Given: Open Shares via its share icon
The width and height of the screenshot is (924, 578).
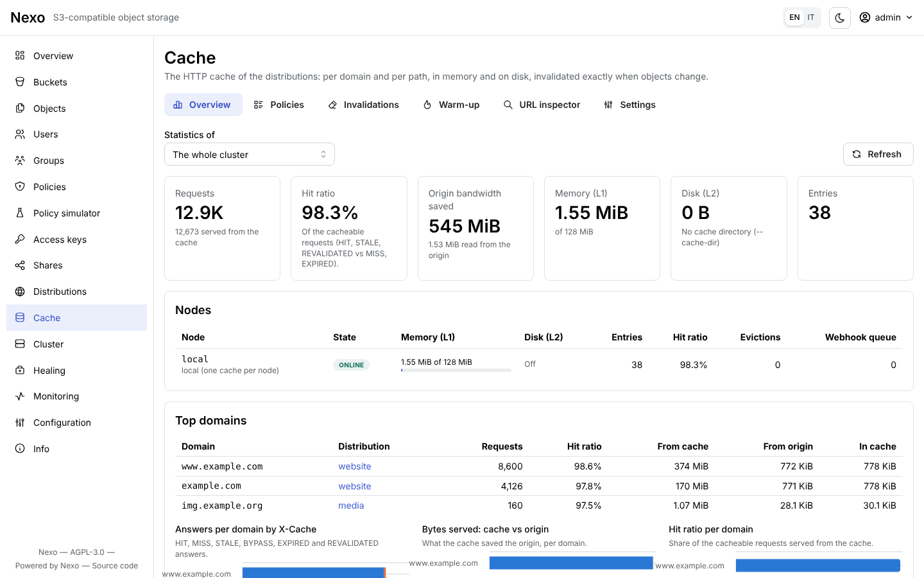Looking at the screenshot, I should (20, 265).
